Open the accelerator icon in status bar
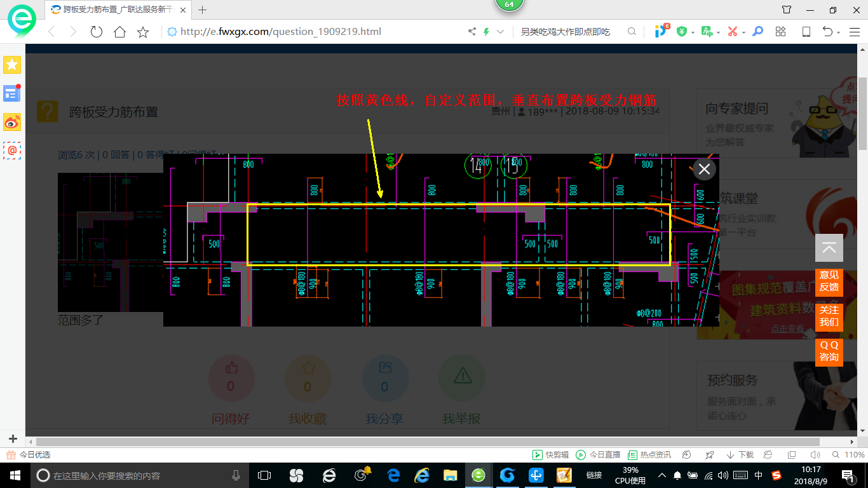 click(x=686, y=455)
